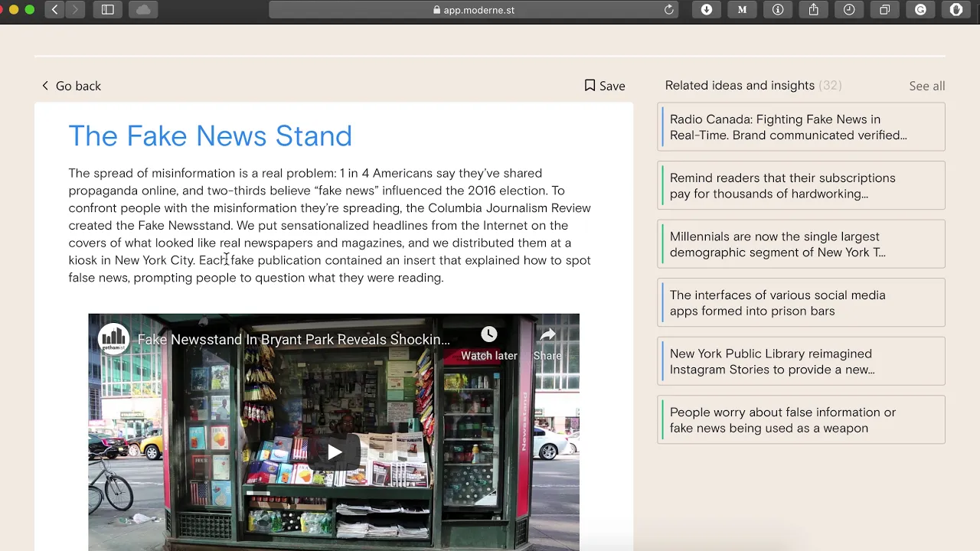Viewport: 980px width, 551px height.
Task: Open the Safari share icon
Action: point(814,9)
